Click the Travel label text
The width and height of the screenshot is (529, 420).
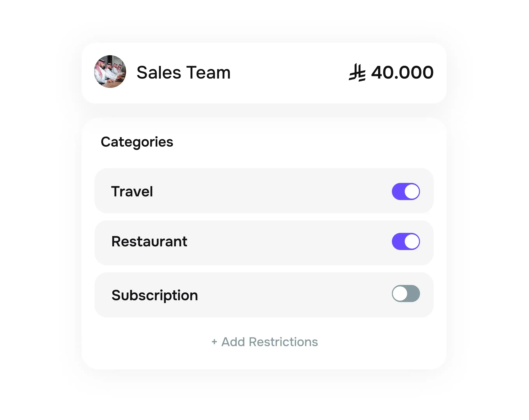[132, 192]
